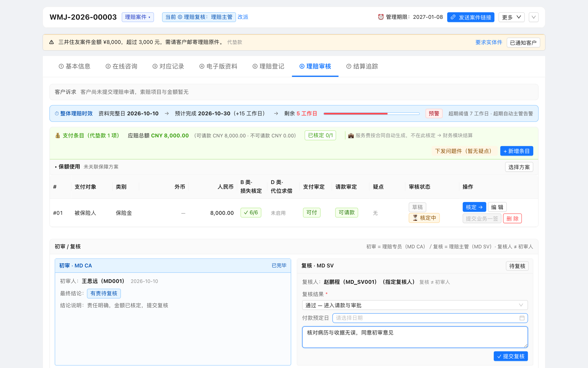Click the alarm clock icon by 管理期限

pyautogui.click(x=381, y=17)
